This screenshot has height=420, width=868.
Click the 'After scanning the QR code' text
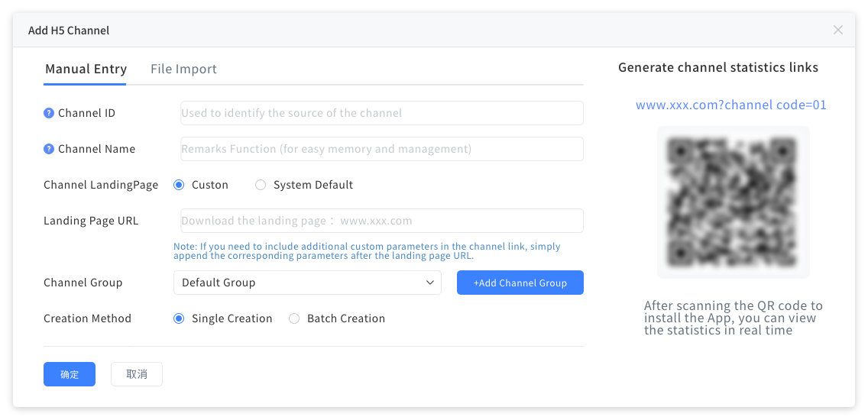point(734,318)
